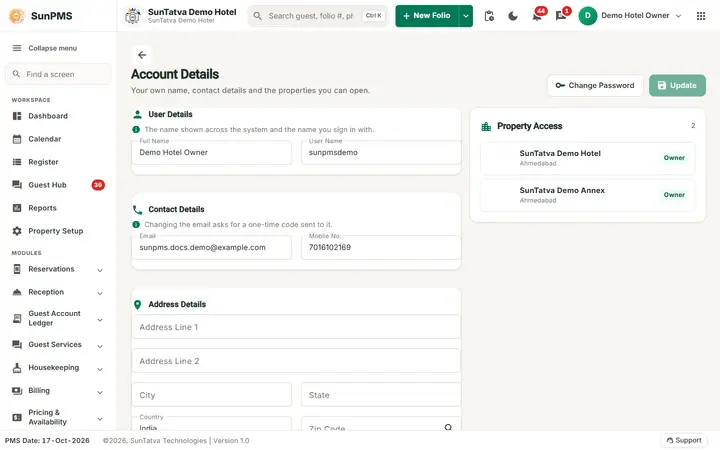This screenshot has width=720, height=450.
Task: Focus the Find a screen field
Action: (58, 74)
